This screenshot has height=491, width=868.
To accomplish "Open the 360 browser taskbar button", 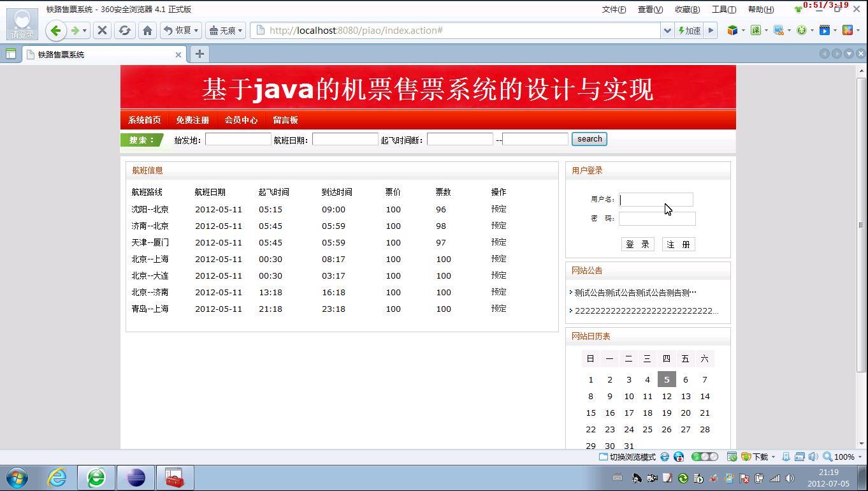I will click(96, 478).
